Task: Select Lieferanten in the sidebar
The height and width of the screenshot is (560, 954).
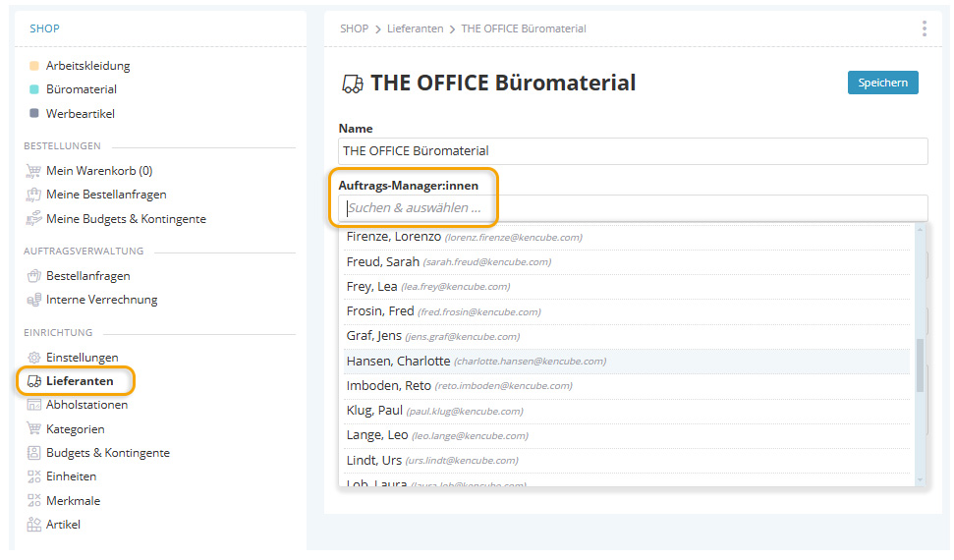Action: (x=80, y=381)
